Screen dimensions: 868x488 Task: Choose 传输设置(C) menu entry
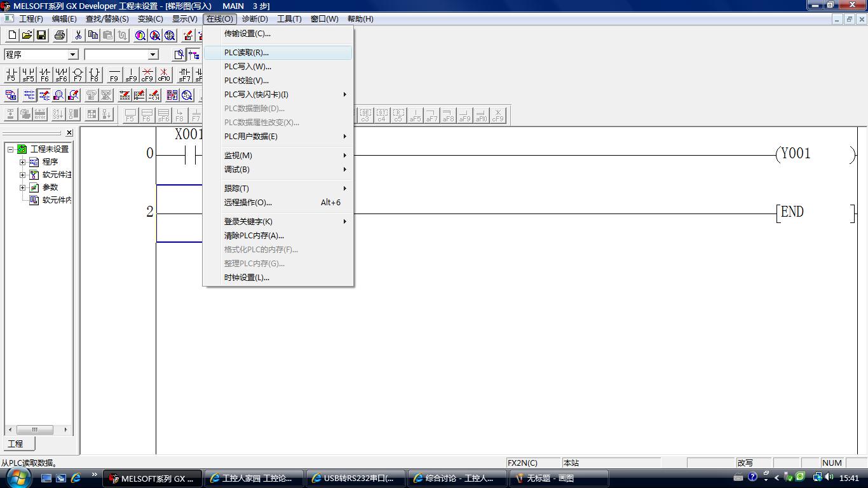(x=247, y=34)
